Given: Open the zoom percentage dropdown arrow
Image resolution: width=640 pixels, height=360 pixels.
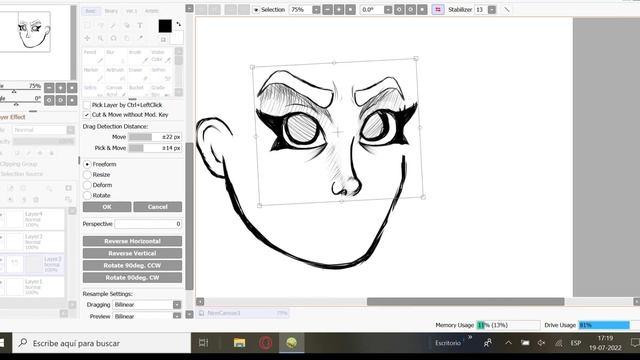Looking at the screenshot, I should (316, 9).
